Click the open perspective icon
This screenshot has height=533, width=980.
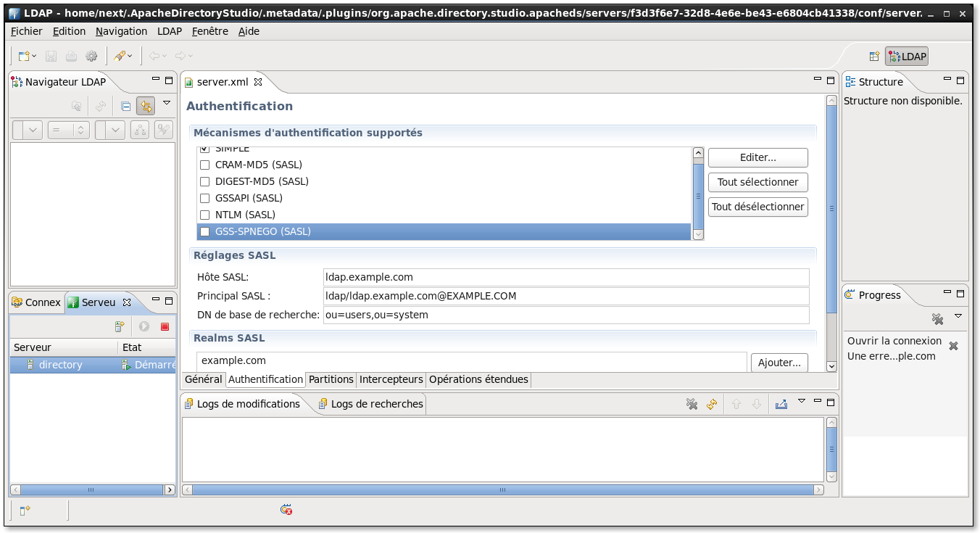[x=875, y=57]
